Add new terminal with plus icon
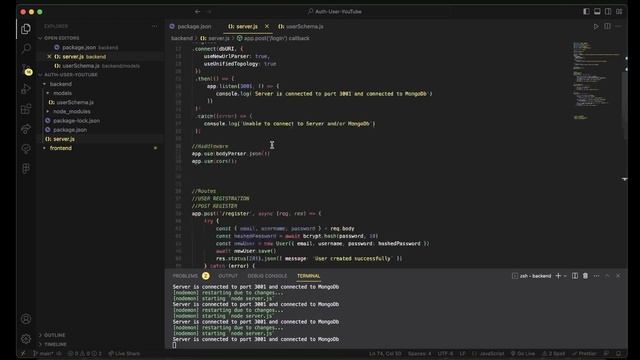This screenshot has height=360, width=640. [x=558, y=276]
